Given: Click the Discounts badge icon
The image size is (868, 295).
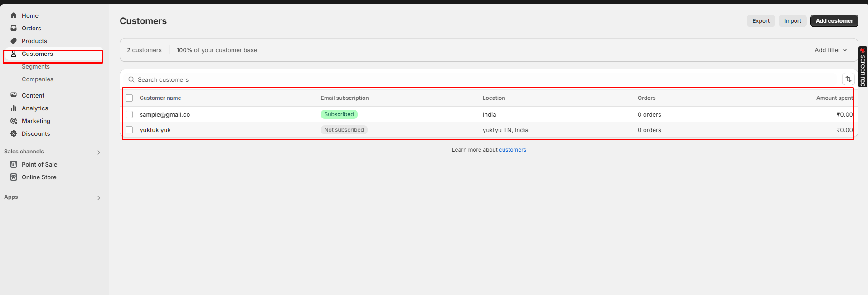Looking at the screenshot, I should click(x=14, y=133).
